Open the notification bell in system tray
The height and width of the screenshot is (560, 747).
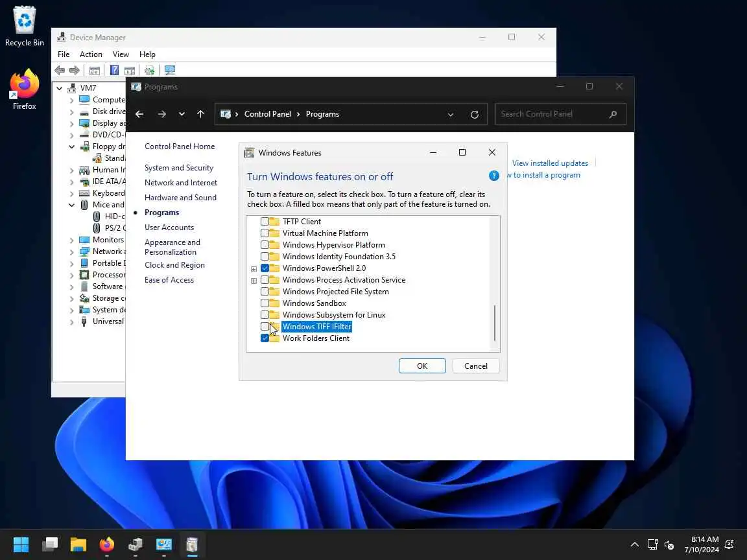coord(729,544)
